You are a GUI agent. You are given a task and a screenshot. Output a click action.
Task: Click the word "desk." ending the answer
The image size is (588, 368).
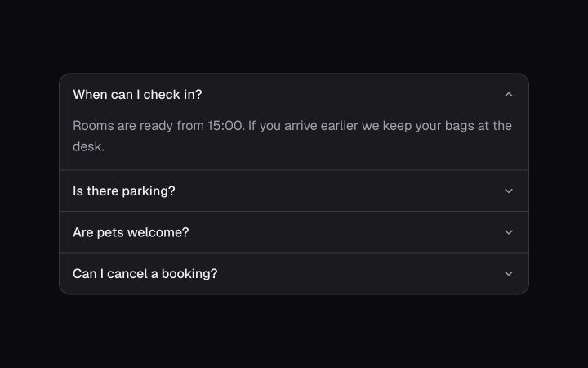point(88,146)
